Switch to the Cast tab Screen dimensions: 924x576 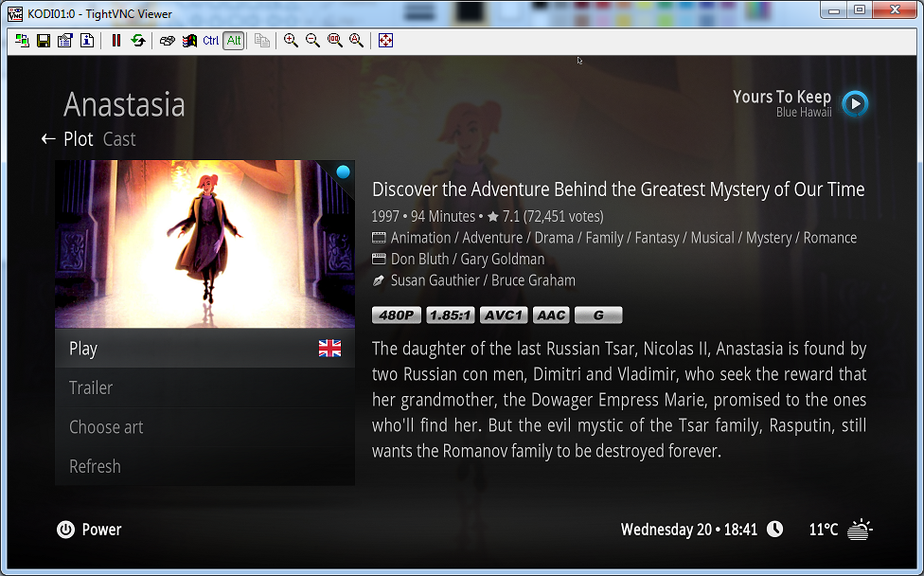coord(119,139)
